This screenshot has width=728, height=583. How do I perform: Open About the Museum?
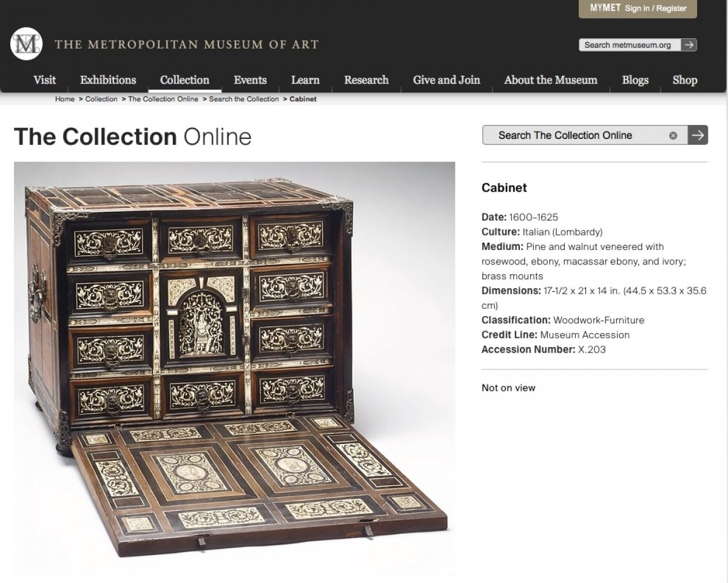(x=551, y=80)
